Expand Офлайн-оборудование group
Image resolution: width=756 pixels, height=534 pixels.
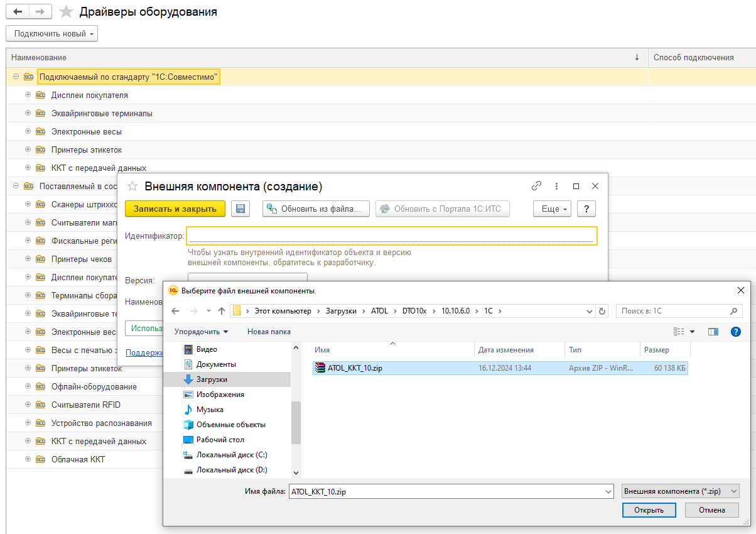(28, 386)
